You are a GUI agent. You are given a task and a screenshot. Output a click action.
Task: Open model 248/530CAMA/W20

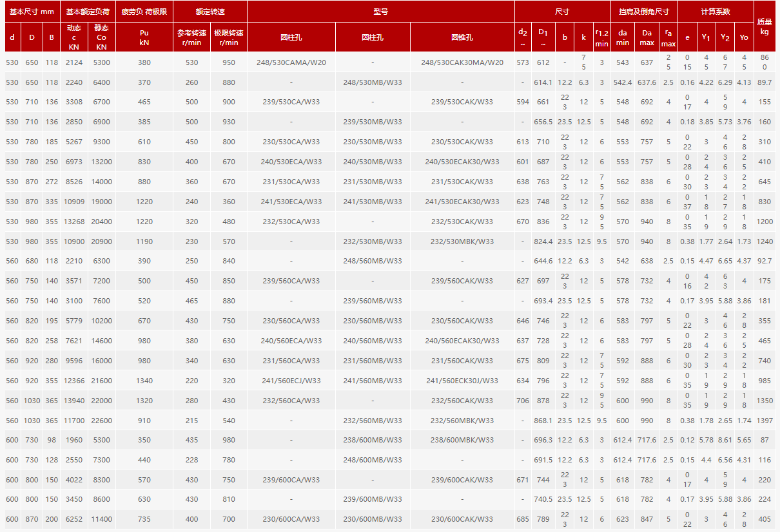pyautogui.click(x=291, y=62)
